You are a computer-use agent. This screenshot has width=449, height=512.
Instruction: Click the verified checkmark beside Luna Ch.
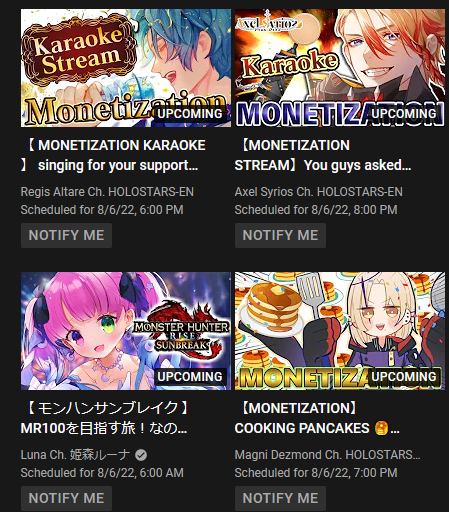141,455
